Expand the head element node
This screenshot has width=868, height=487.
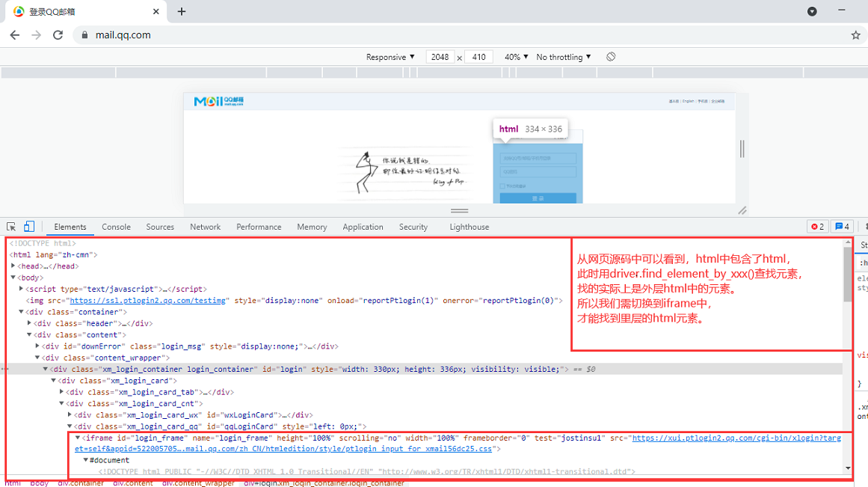[13, 266]
